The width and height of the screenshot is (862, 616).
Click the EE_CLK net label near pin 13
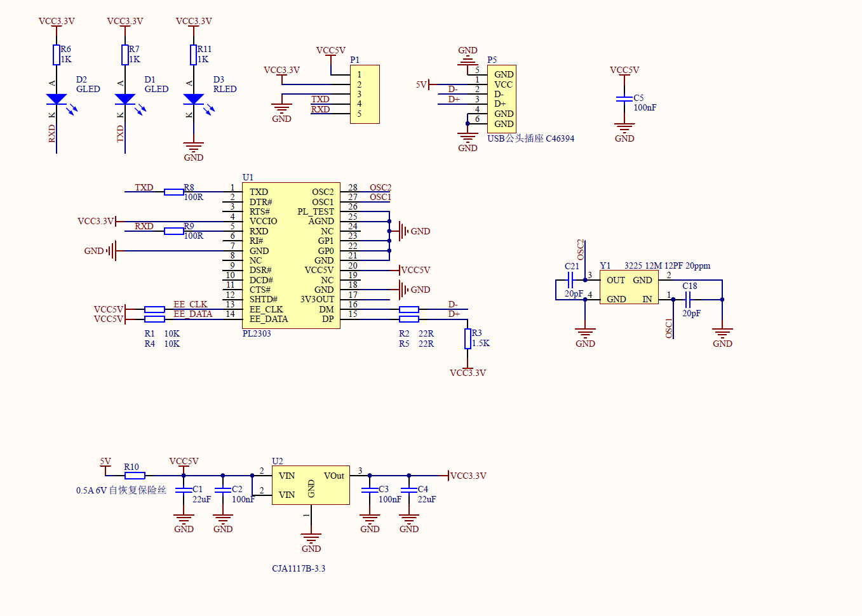tap(191, 304)
